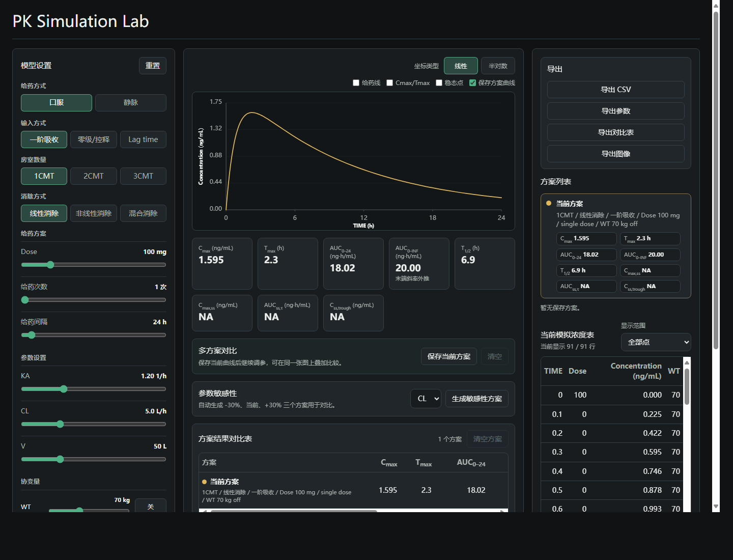Switch axis type to 半对数
The image size is (733, 560).
tap(498, 66)
